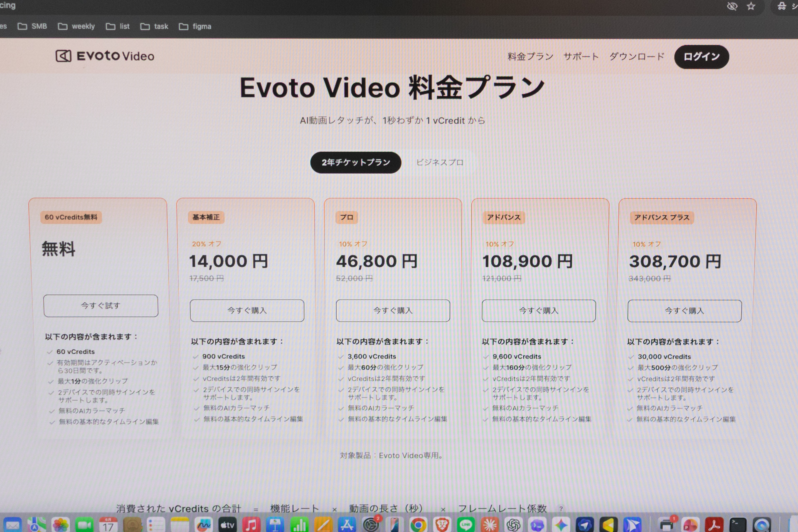Open Mail from the Dock
The image size is (798, 532).
click(x=12, y=525)
